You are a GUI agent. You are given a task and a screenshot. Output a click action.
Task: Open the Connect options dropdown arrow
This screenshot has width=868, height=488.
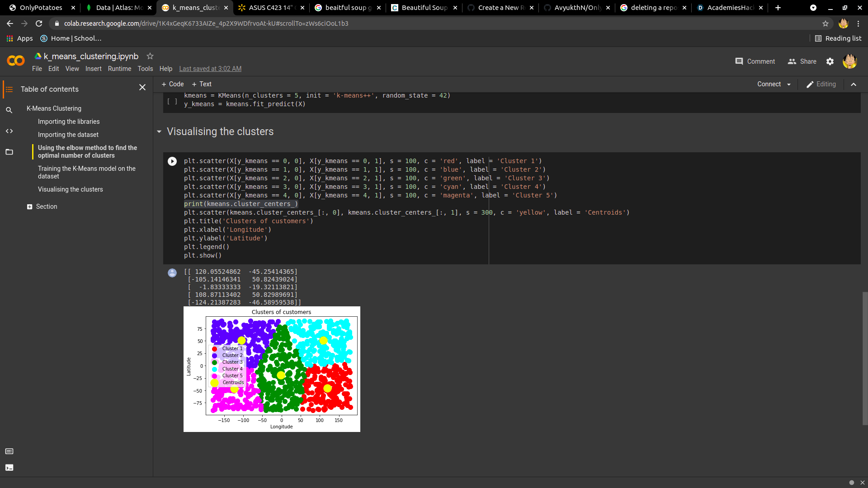tap(789, 84)
